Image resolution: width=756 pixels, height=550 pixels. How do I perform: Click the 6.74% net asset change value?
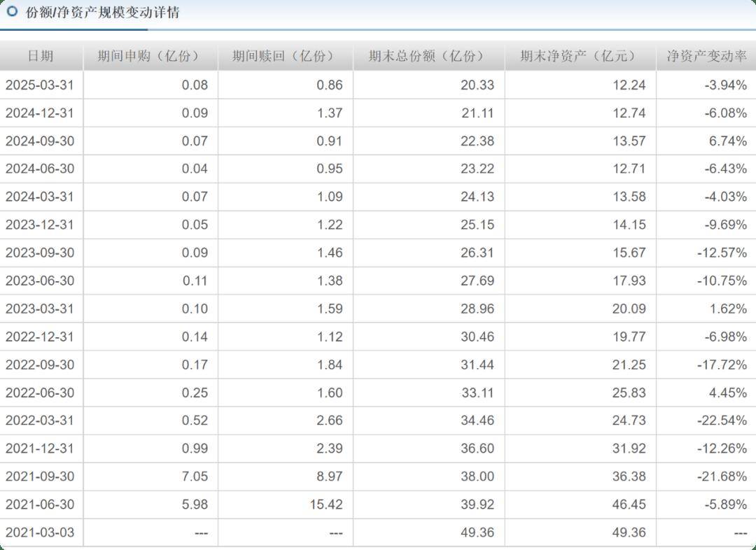coord(728,141)
